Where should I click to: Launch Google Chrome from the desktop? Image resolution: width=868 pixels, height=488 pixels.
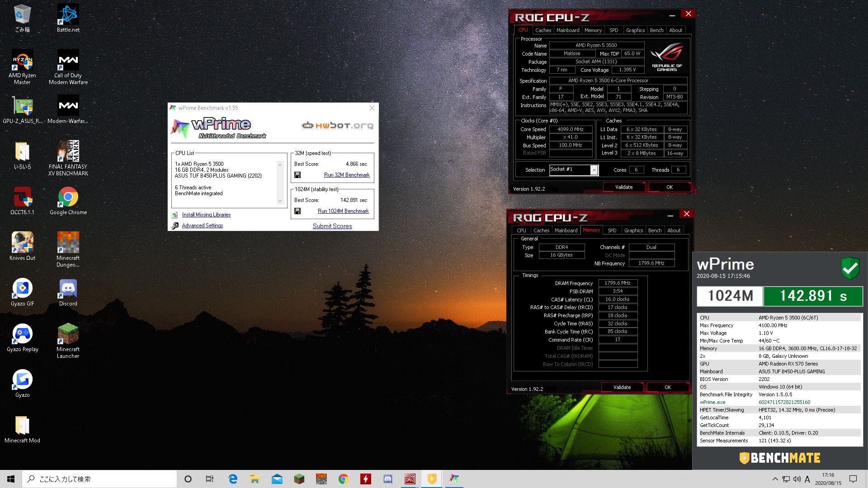(68, 201)
